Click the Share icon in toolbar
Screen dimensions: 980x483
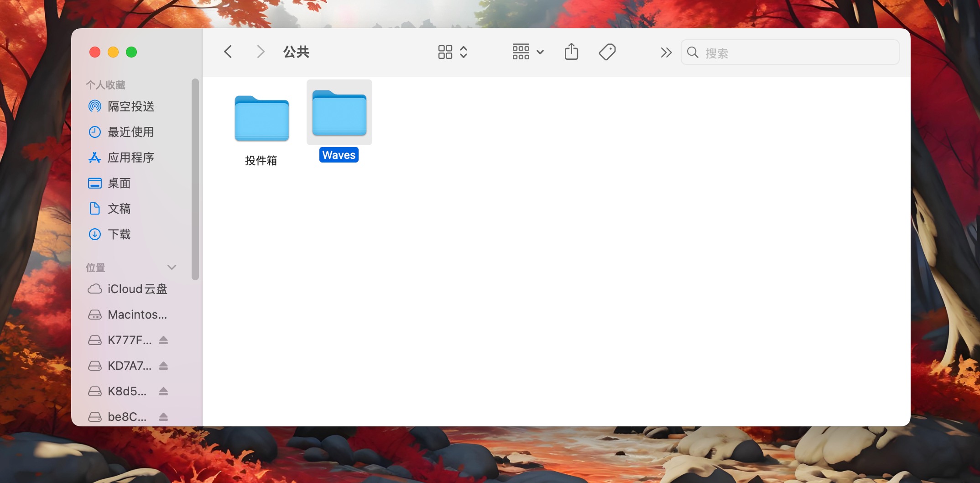coord(571,52)
